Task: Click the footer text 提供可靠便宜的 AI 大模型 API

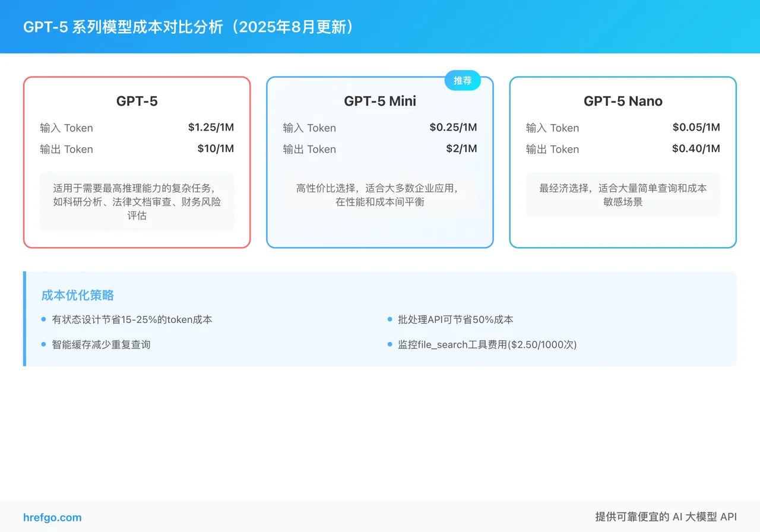Action: tap(666, 517)
